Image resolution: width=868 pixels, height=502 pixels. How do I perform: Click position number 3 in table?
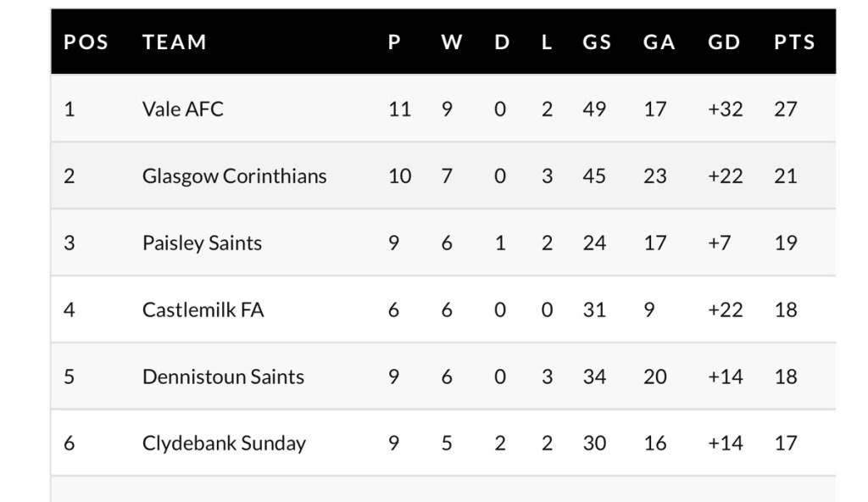click(70, 243)
